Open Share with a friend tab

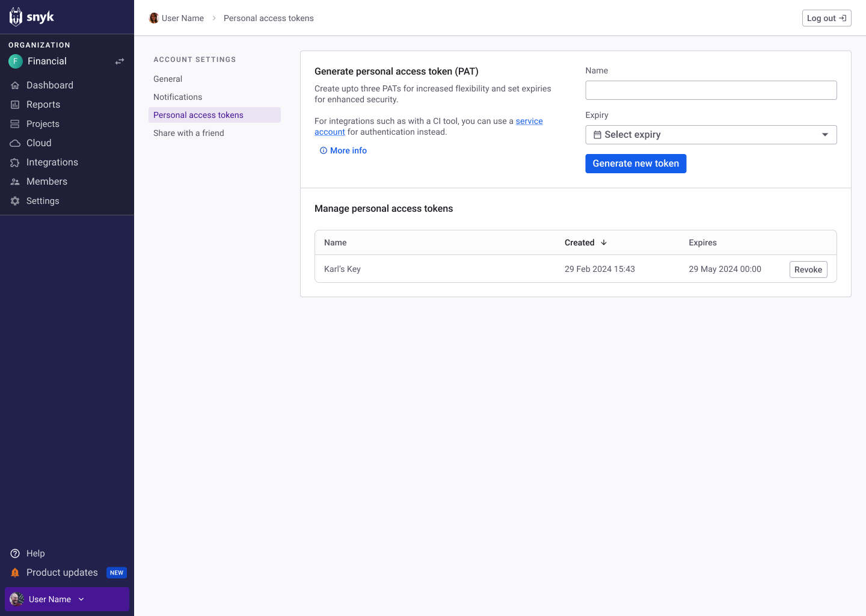pos(189,133)
